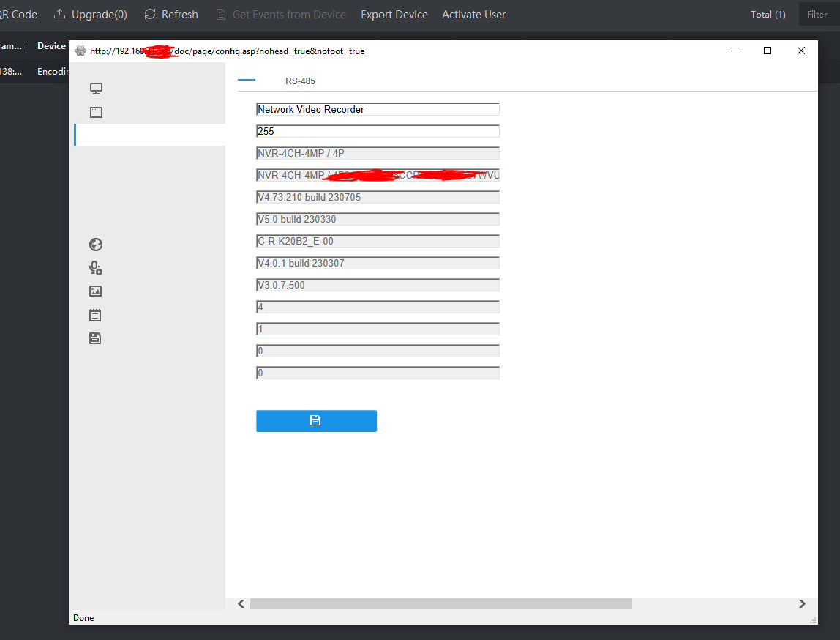Click the Network Video Recorder name field
This screenshot has width=840, height=640.
click(378, 109)
